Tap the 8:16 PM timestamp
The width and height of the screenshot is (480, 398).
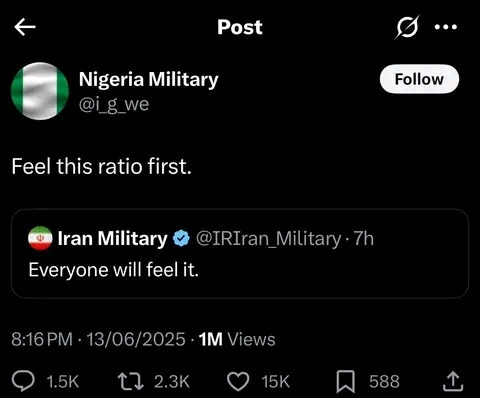pos(42,339)
